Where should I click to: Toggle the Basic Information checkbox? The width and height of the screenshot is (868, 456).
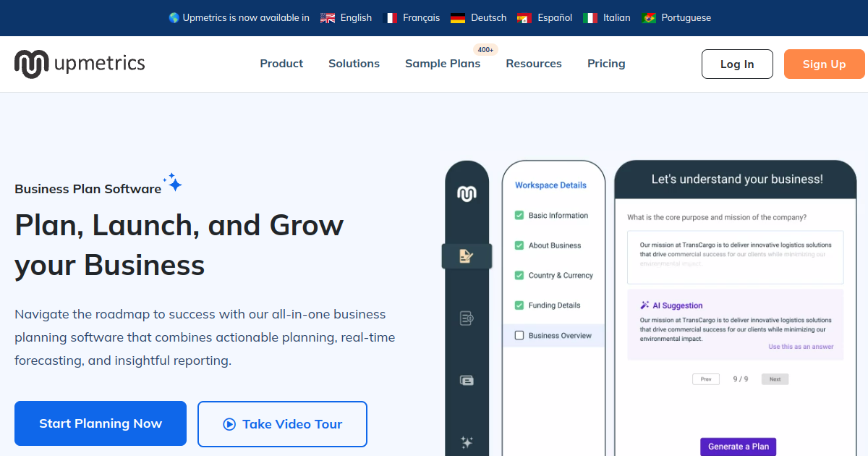519,216
